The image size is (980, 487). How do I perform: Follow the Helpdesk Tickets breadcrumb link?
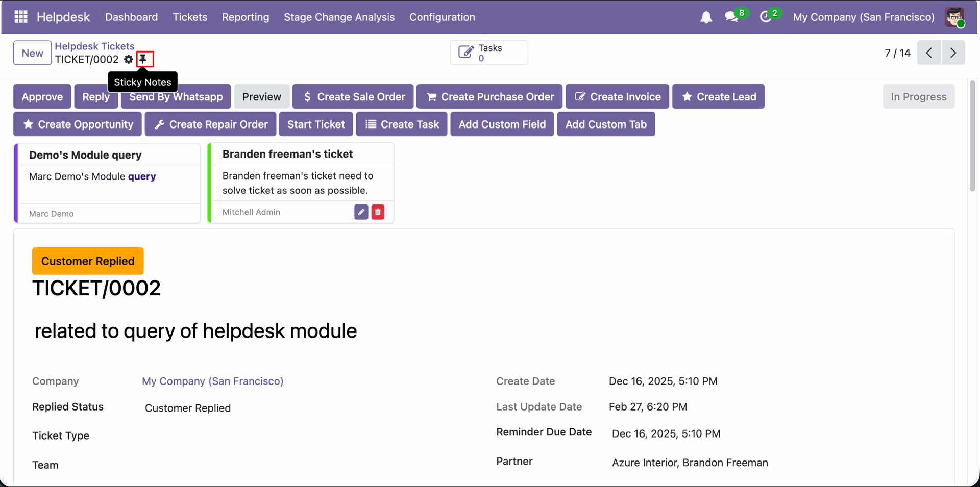tap(94, 46)
